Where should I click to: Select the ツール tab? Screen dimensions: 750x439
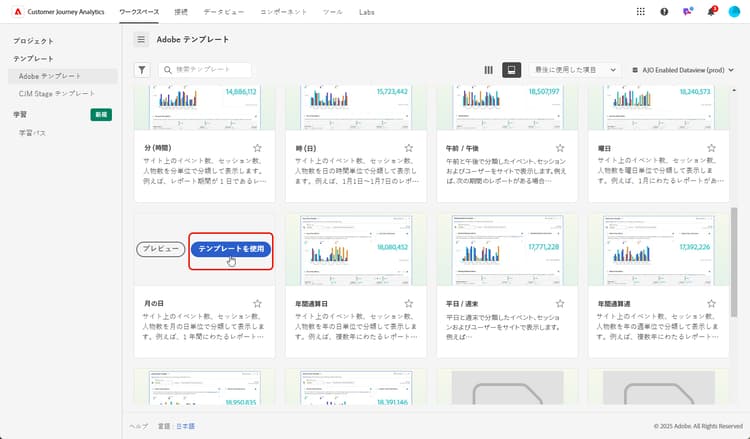[x=332, y=12]
